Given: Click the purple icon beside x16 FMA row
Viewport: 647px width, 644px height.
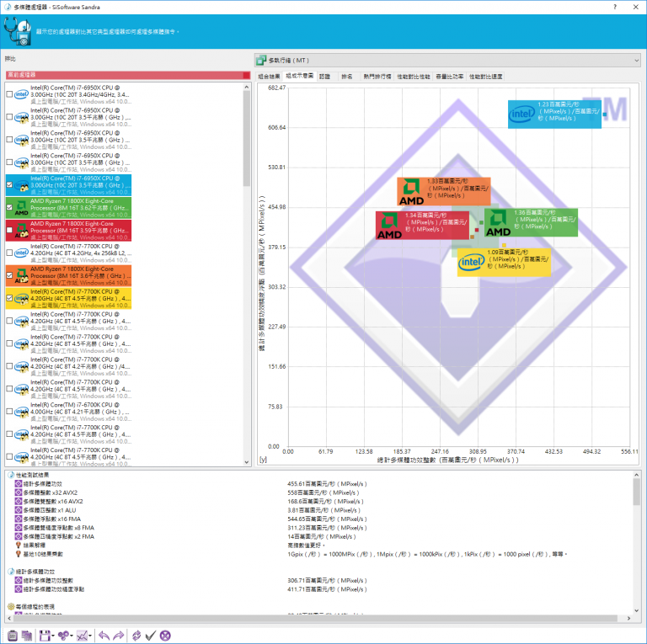Looking at the screenshot, I should pyautogui.click(x=19, y=519).
